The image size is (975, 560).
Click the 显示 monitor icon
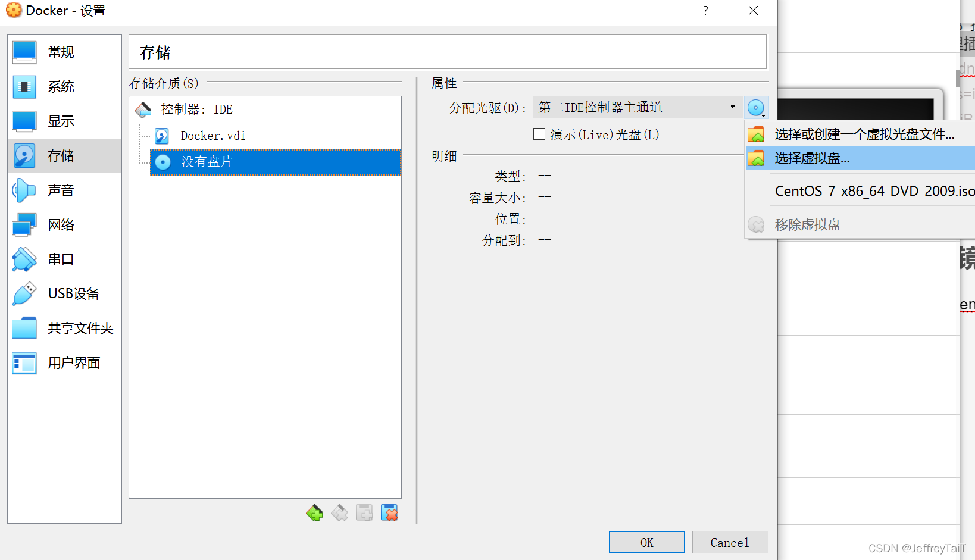pyautogui.click(x=24, y=121)
